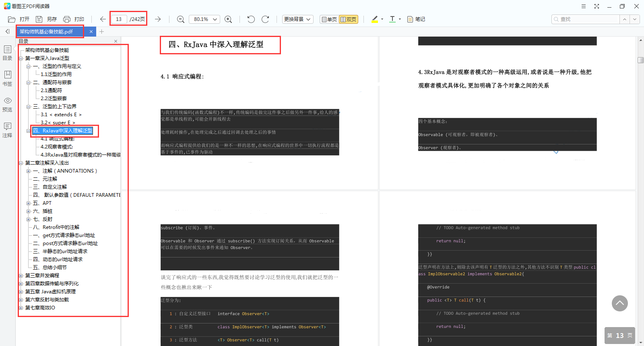Expand 第七章高效IO node
Screen dimensions: 644x346
tap(21, 308)
